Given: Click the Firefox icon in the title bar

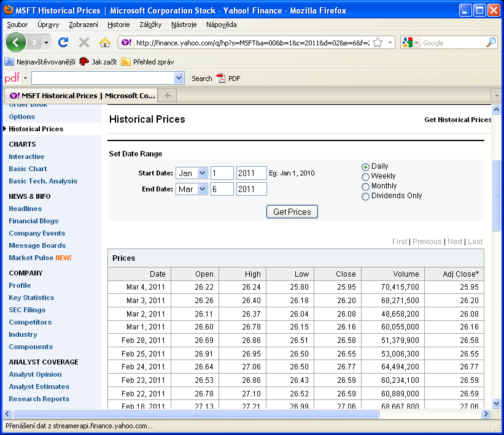Looking at the screenshot, I should click(x=9, y=10).
